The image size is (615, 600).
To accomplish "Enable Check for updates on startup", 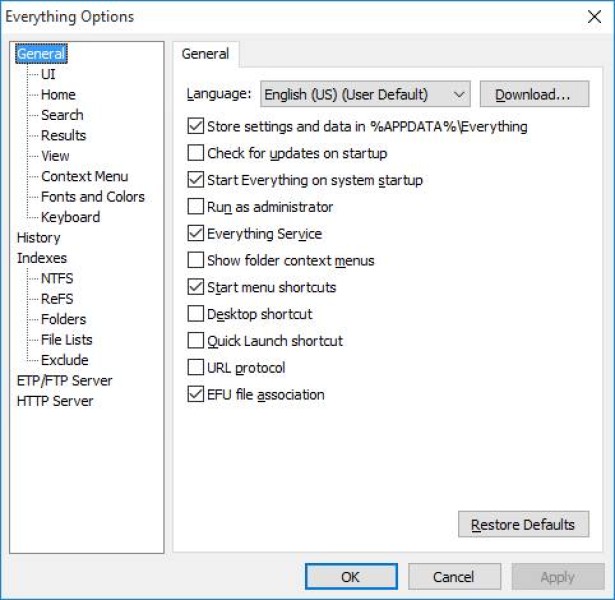I will point(196,154).
